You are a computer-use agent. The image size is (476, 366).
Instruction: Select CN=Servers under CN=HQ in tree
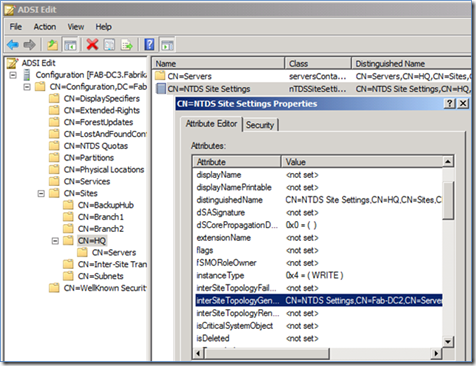click(114, 252)
